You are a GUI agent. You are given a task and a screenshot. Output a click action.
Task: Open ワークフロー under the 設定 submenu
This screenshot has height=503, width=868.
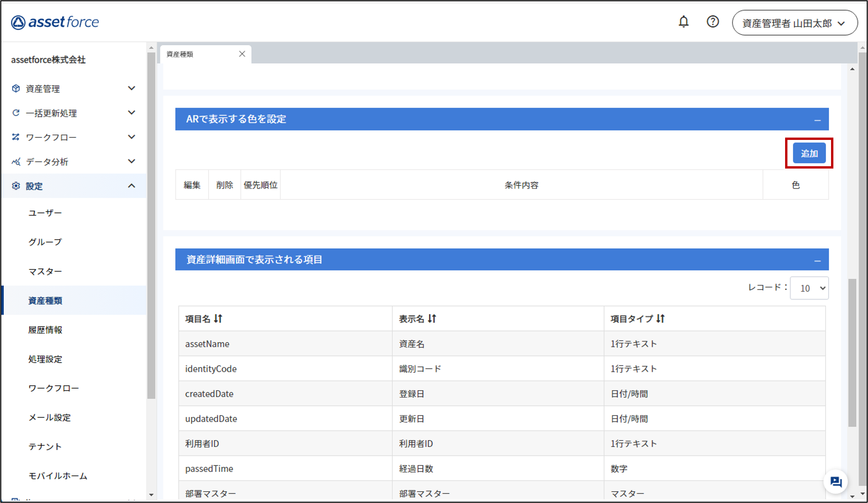click(x=54, y=388)
